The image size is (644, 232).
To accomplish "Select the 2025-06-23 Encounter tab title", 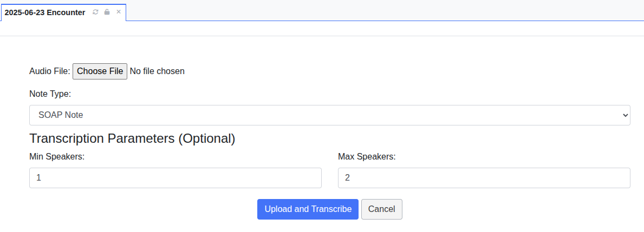I will pyautogui.click(x=45, y=12).
